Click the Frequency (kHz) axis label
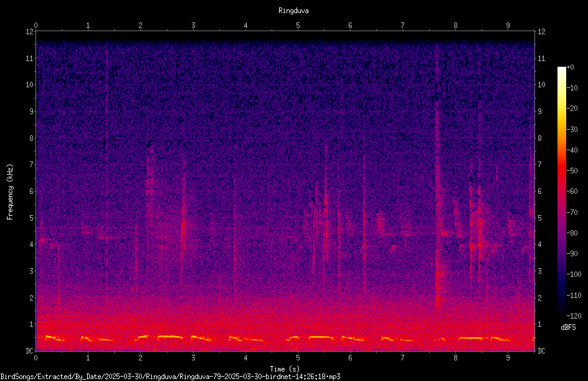This screenshot has height=381, width=588. pyautogui.click(x=10, y=192)
